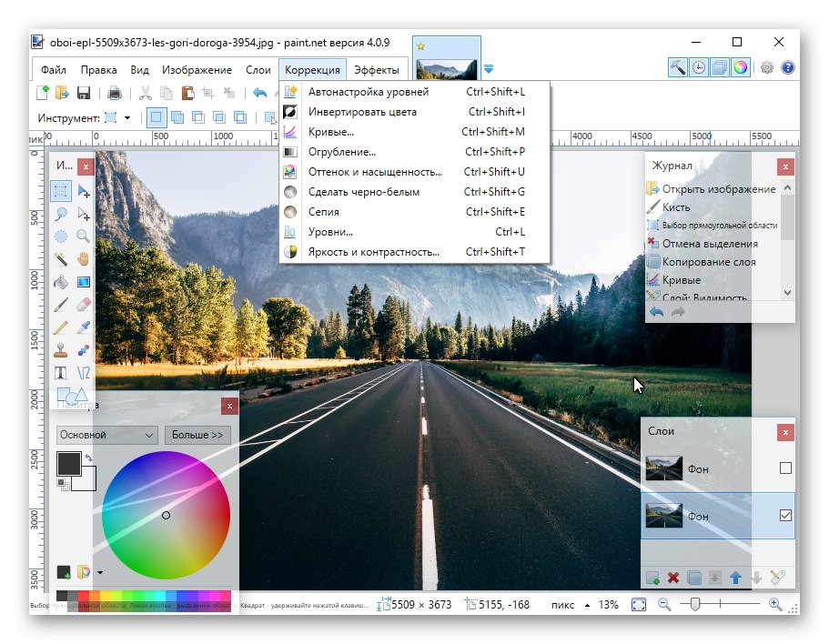
Task: Delete layer using red X icon
Action: (x=673, y=578)
